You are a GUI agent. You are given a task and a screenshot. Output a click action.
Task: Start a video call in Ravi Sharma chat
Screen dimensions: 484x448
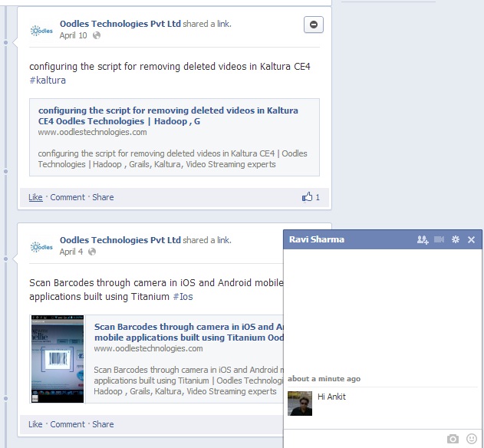439,239
